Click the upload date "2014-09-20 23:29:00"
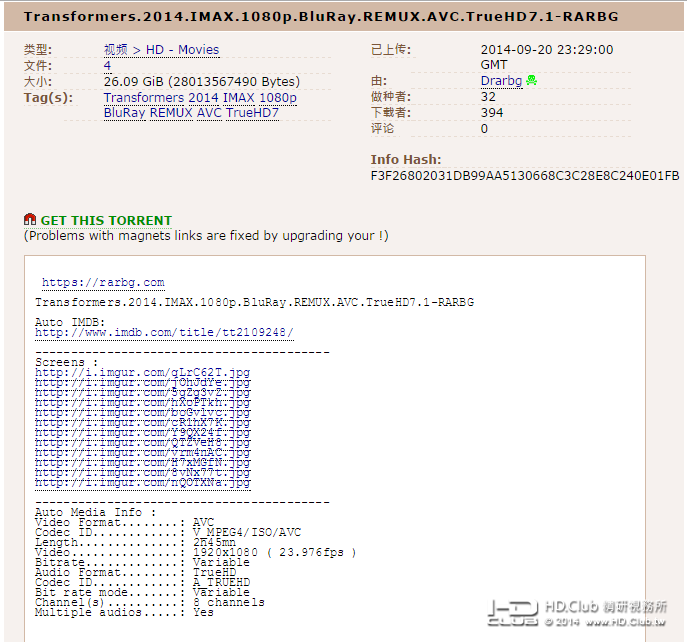Viewport: 687px width, 642px height. tap(547, 50)
